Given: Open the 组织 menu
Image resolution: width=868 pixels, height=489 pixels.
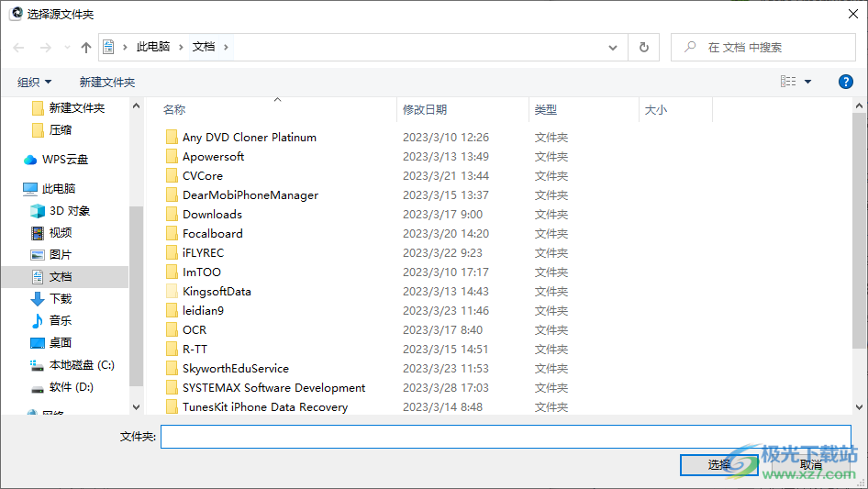Looking at the screenshot, I should click(x=34, y=83).
